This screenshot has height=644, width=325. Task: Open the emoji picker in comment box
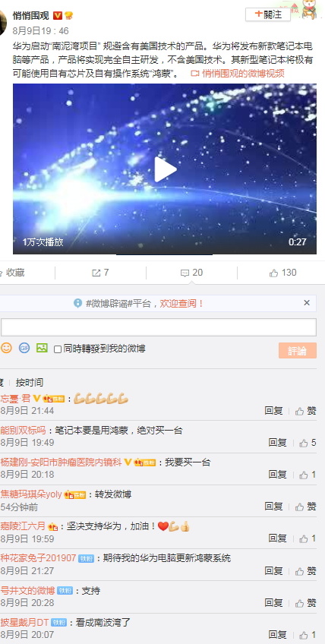pyautogui.click(x=6, y=348)
